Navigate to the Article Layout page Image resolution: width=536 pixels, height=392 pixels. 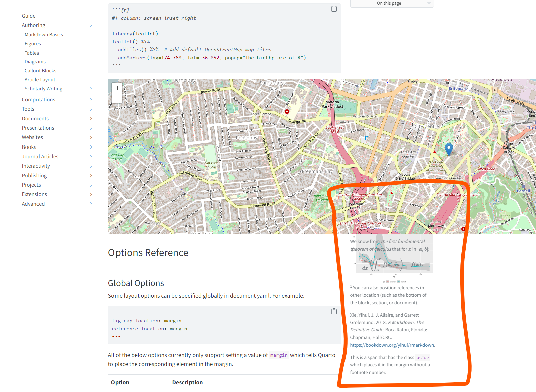40,79
